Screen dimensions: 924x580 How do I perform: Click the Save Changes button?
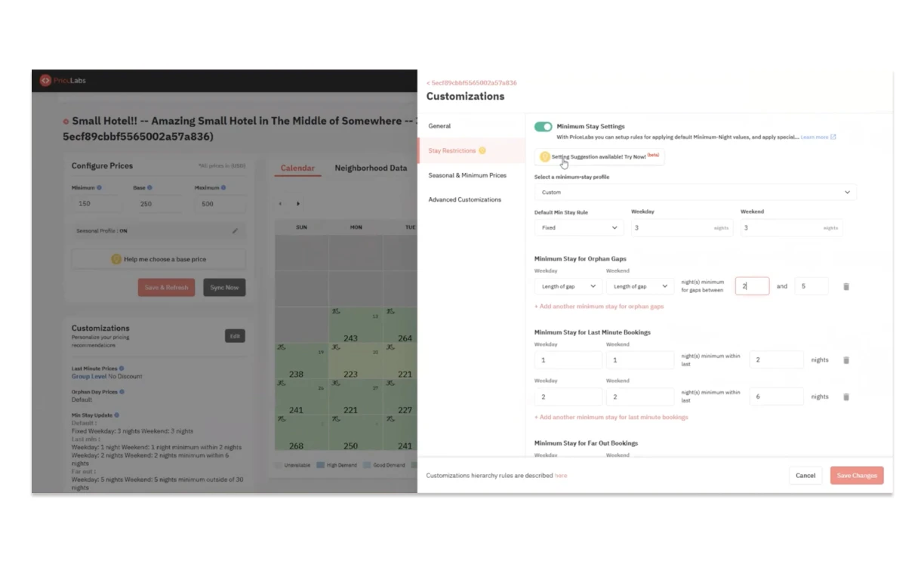click(857, 475)
